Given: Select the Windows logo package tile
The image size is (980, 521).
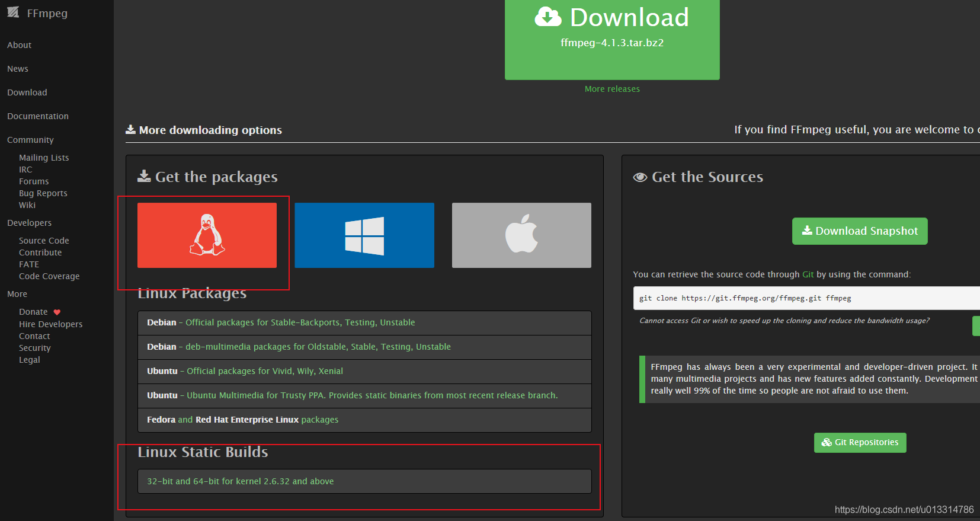Looking at the screenshot, I should tap(364, 235).
